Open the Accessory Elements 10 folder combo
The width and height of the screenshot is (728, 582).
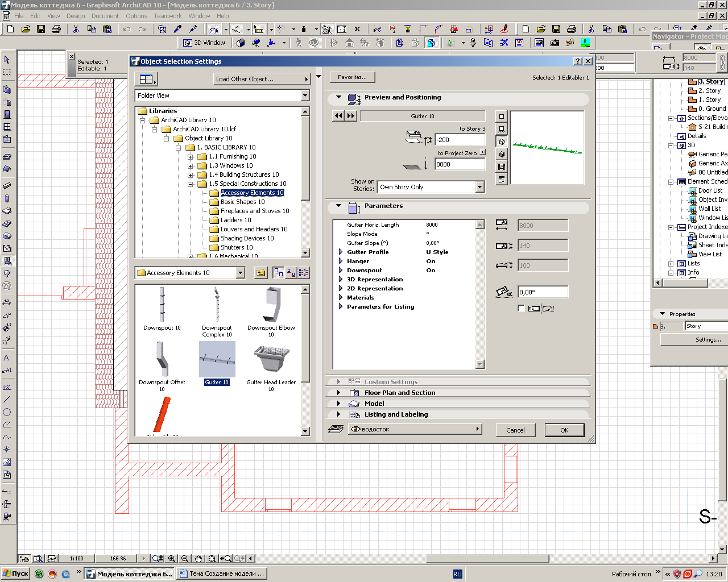190,273
